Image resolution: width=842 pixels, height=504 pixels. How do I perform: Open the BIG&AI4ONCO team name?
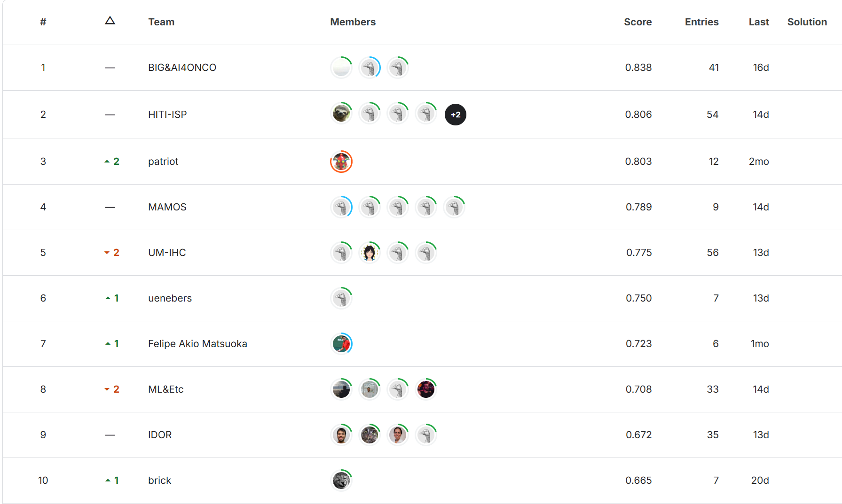pos(182,68)
